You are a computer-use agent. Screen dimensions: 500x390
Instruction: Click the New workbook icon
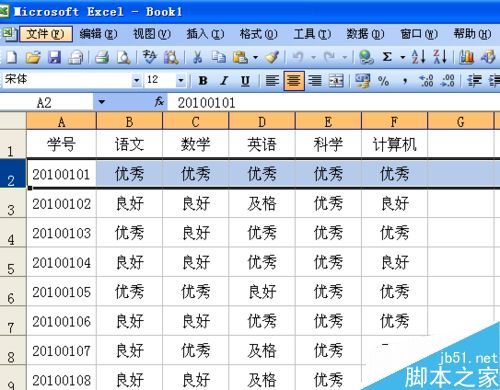pos(11,57)
